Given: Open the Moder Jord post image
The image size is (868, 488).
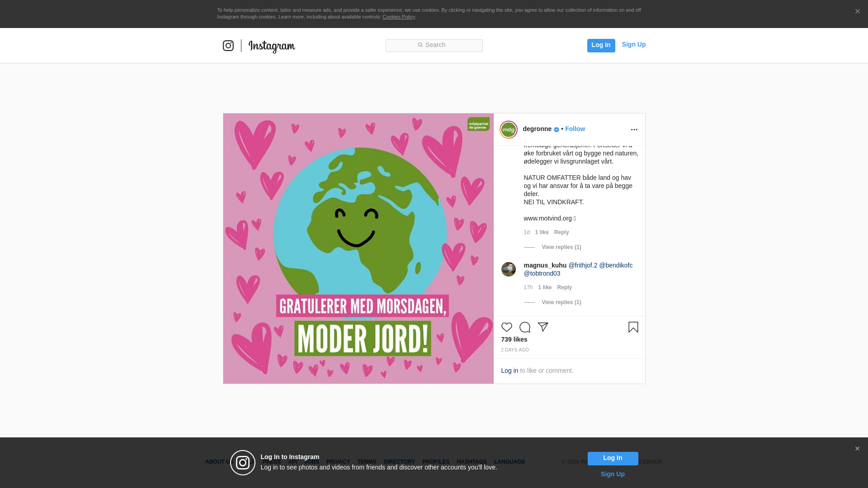Looking at the screenshot, I should click(x=358, y=248).
